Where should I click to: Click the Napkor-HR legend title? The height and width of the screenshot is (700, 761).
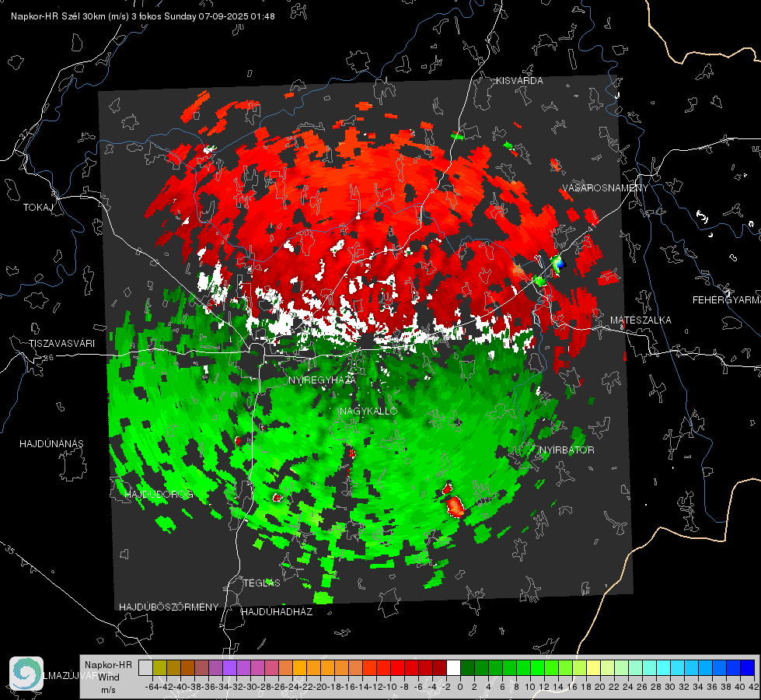[x=108, y=665]
